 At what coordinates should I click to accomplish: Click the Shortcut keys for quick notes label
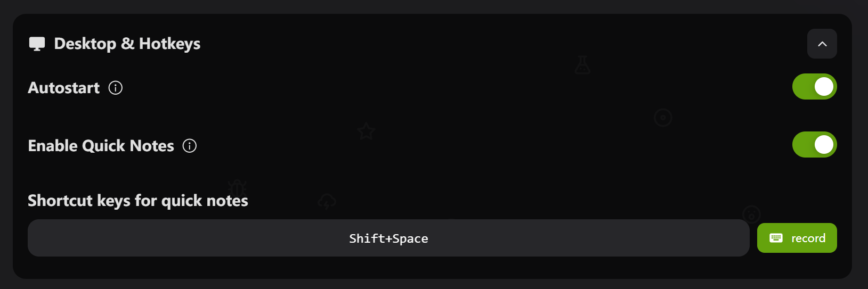[x=138, y=201]
